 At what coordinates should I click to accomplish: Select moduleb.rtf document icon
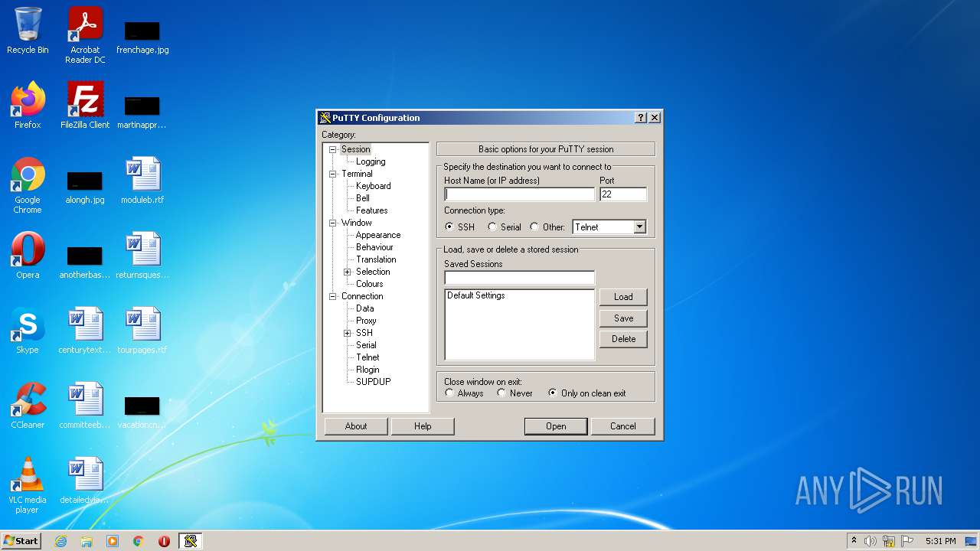142,181
